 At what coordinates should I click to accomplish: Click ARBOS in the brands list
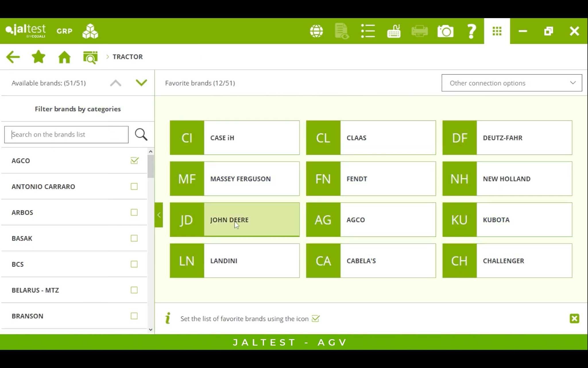[x=22, y=212]
